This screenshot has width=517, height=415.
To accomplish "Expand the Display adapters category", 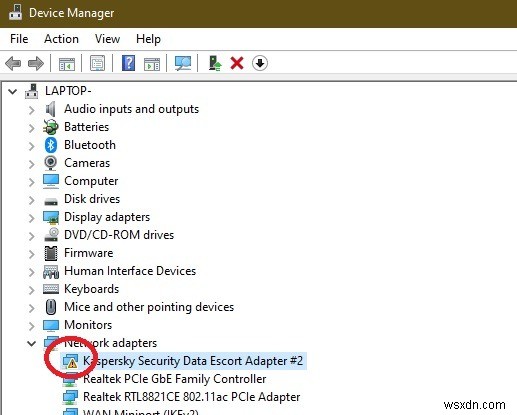I will pos(32,218).
